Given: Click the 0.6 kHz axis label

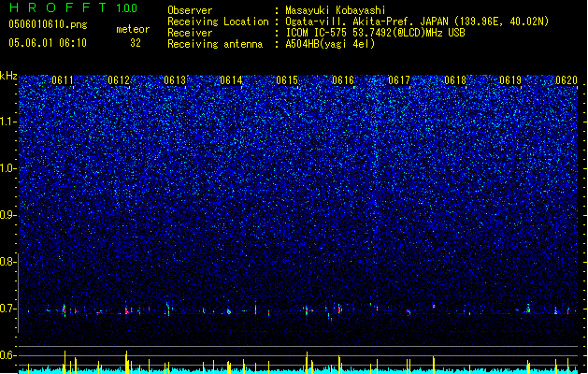Looking at the screenshot, I should [x=8, y=355].
